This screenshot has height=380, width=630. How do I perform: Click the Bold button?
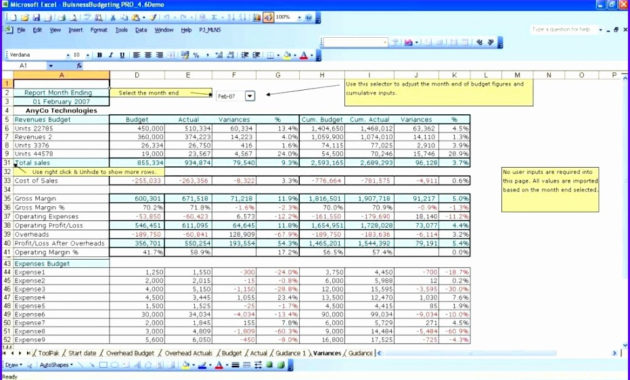point(99,55)
